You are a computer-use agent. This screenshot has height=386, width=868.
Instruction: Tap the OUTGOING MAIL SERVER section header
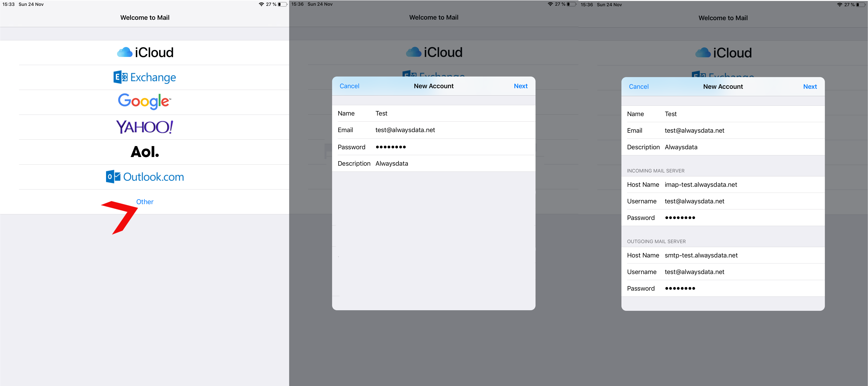[656, 241]
